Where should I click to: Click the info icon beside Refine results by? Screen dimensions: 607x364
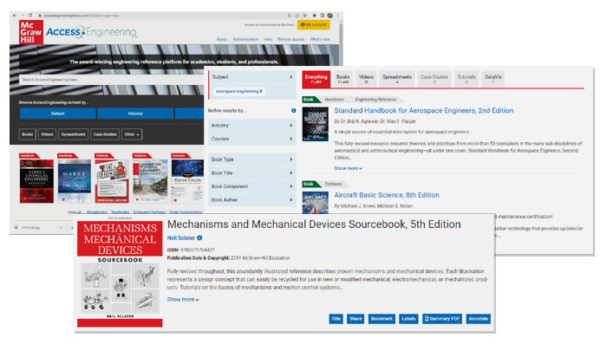tap(293, 111)
